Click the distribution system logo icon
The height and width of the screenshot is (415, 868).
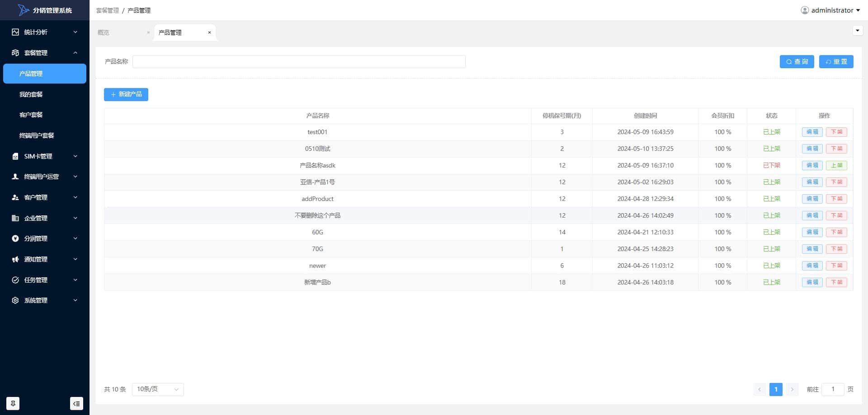pos(24,10)
